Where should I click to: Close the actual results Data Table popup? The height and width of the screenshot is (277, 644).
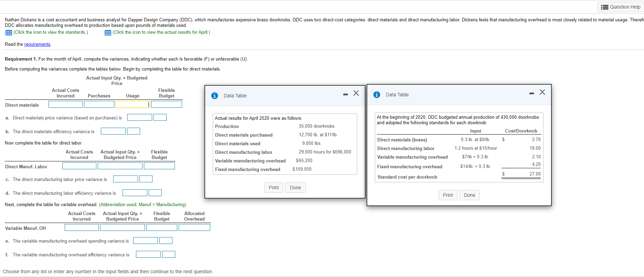point(356,93)
